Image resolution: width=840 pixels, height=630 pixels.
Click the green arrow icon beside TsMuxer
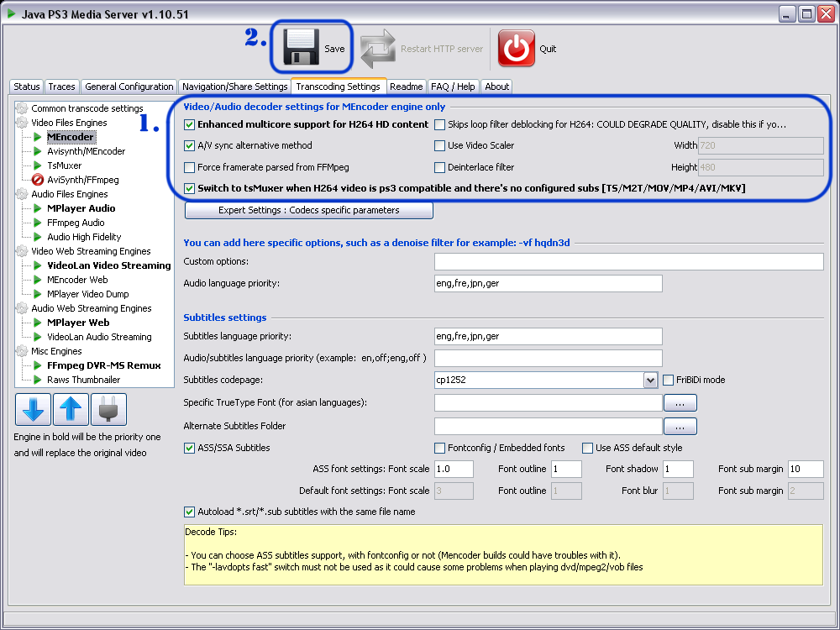tap(38, 165)
